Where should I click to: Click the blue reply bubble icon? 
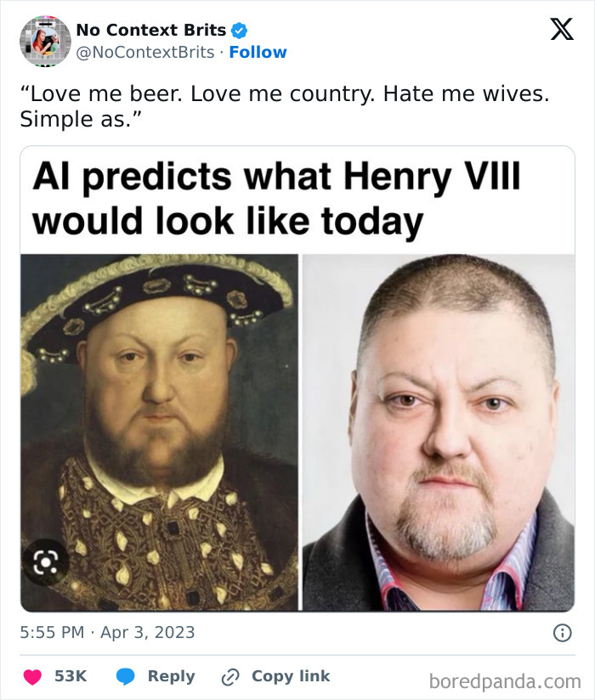point(126,676)
